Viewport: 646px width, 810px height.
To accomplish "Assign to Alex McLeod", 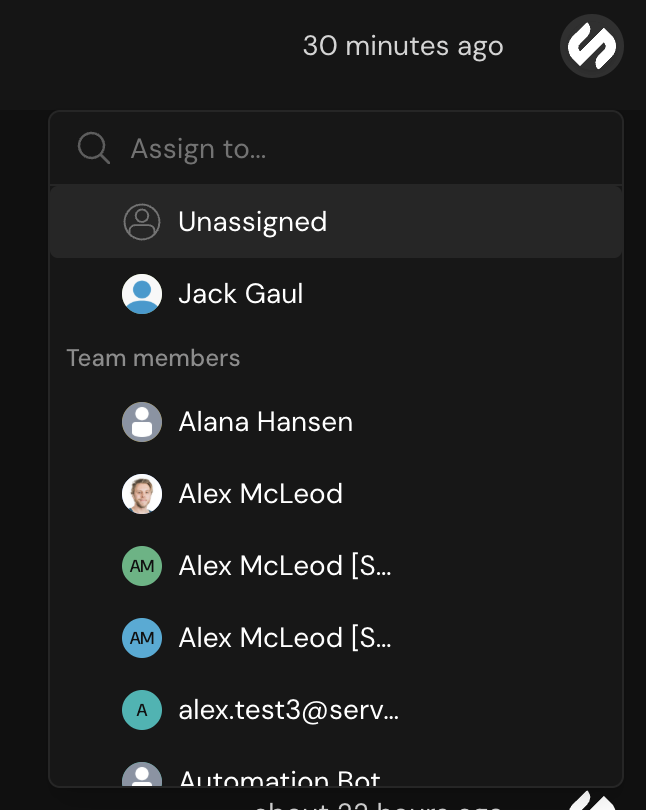I will tap(260, 494).
